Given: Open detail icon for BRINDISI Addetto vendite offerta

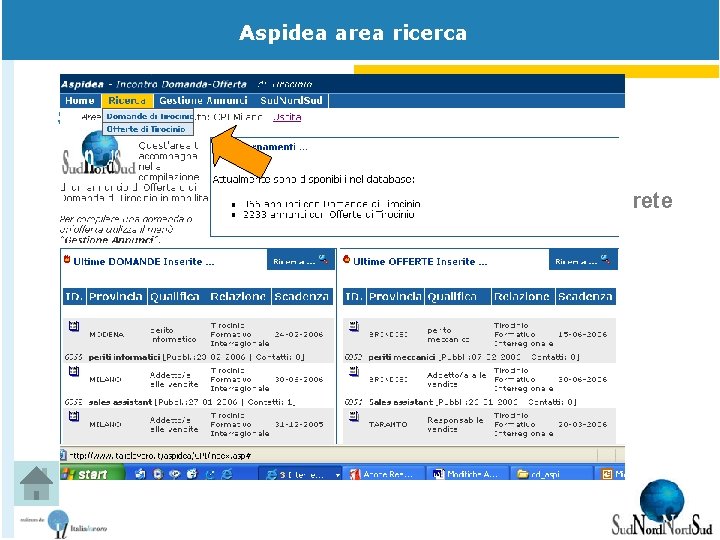Looking at the screenshot, I should click(x=354, y=371).
